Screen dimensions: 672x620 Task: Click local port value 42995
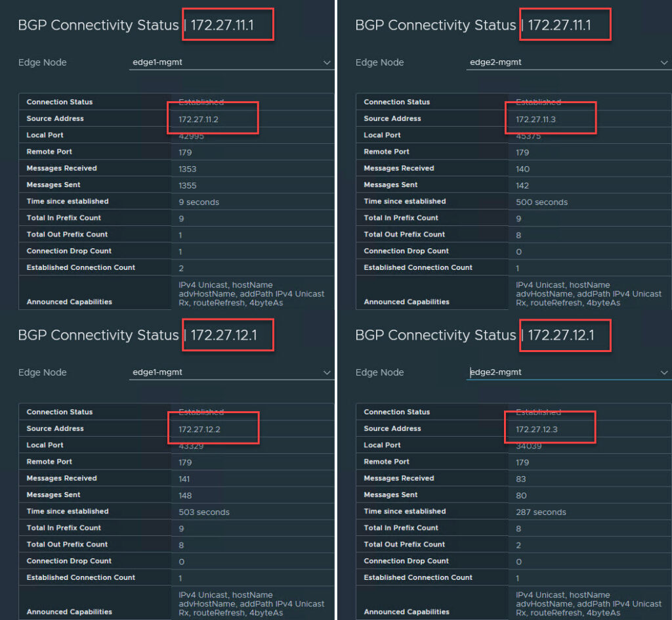[x=192, y=136]
